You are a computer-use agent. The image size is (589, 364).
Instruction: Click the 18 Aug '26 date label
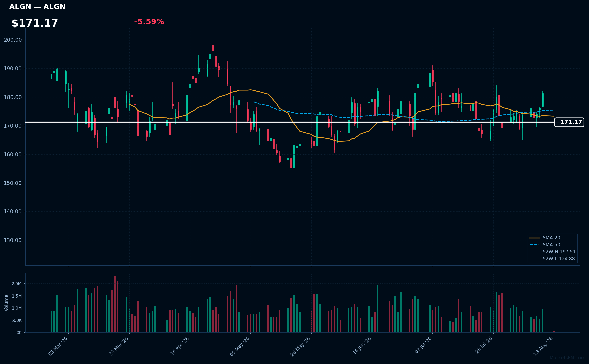tap(543, 346)
